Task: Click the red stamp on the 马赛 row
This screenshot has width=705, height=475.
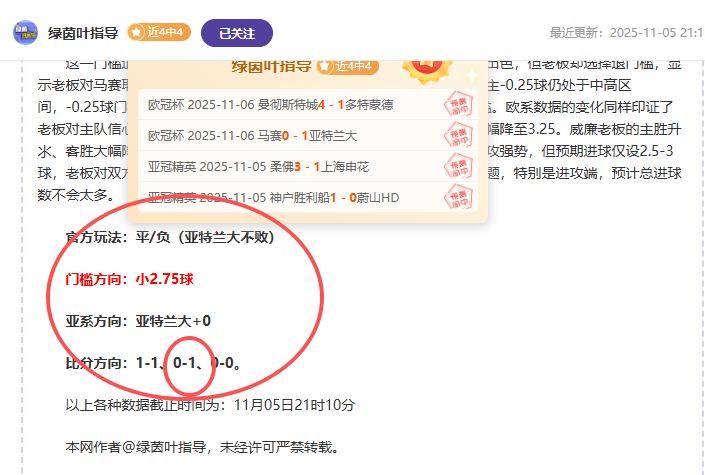Action: [457, 135]
